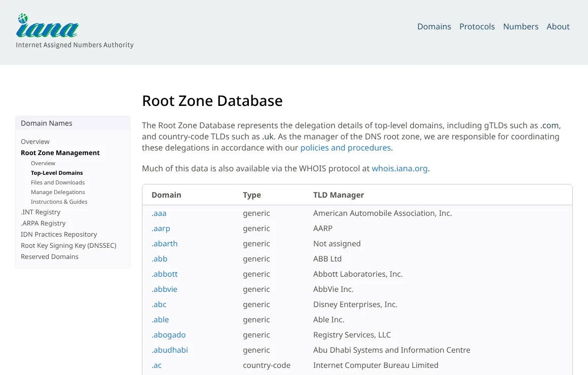
Task: Open the whois.iana.org link
Action: 399,169
